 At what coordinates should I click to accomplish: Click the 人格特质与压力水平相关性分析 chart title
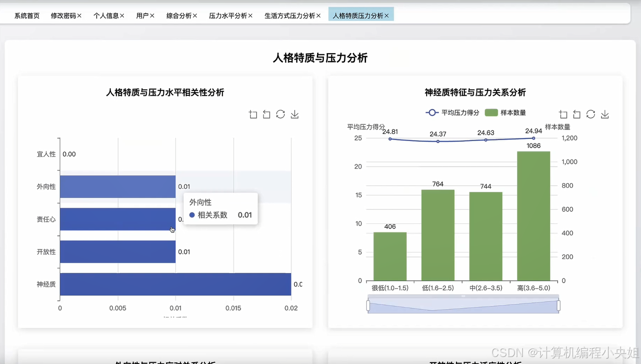165,93
